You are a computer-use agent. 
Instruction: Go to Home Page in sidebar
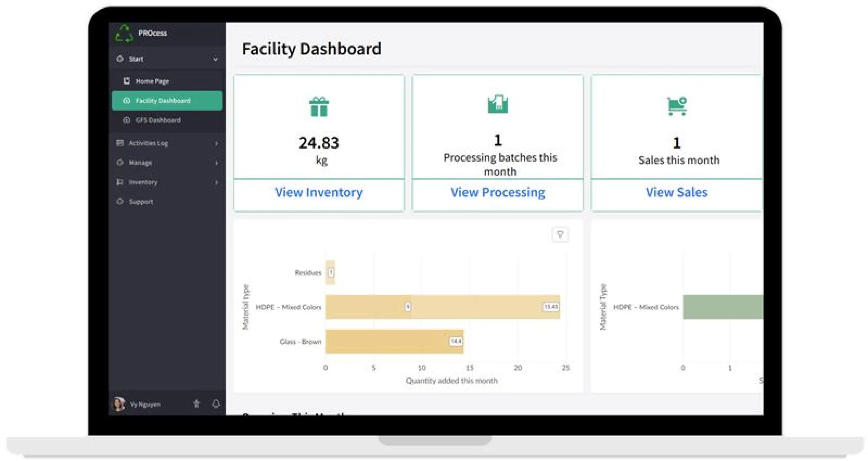click(152, 81)
